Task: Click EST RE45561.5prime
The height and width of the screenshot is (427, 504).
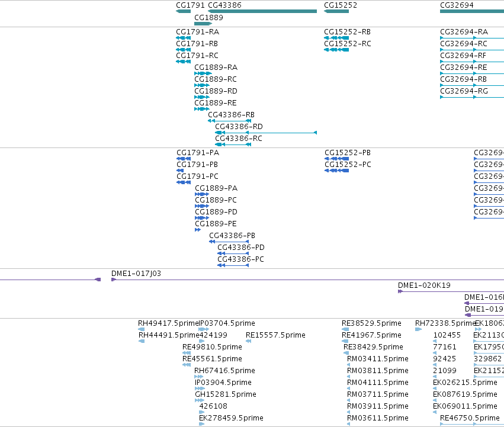Action: coord(212,359)
